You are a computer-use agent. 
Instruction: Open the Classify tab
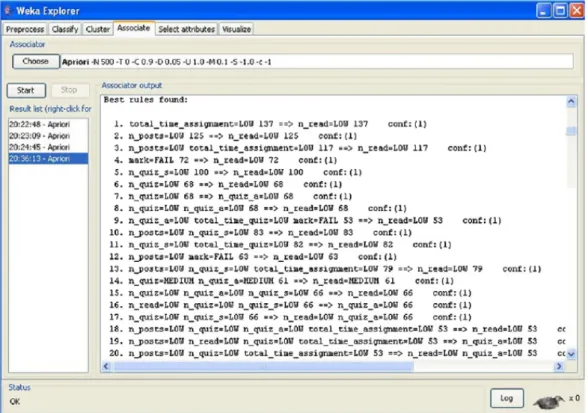coord(65,29)
